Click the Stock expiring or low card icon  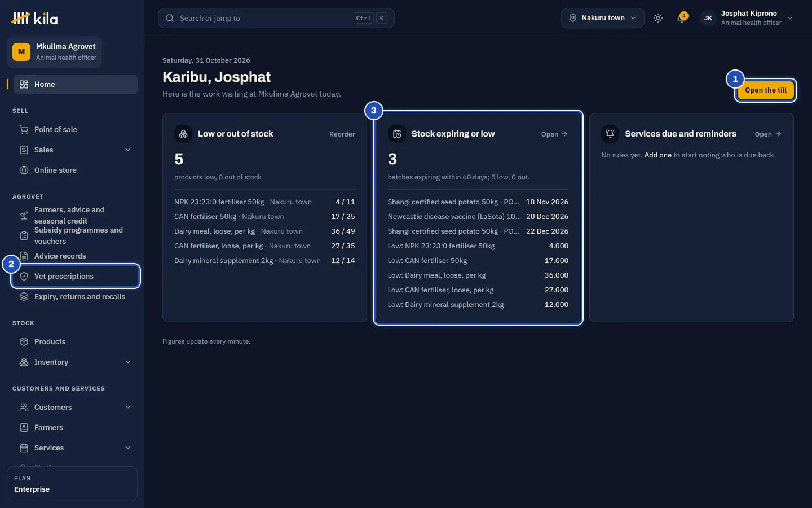397,134
